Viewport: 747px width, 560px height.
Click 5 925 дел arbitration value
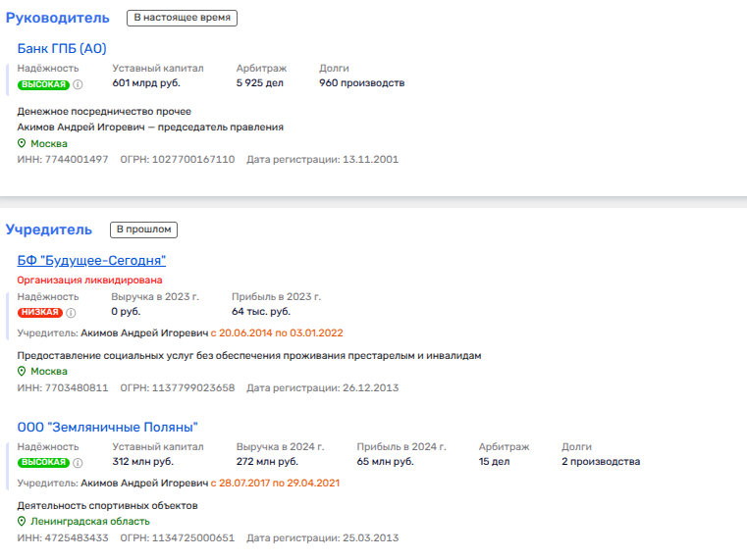pyautogui.click(x=259, y=83)
